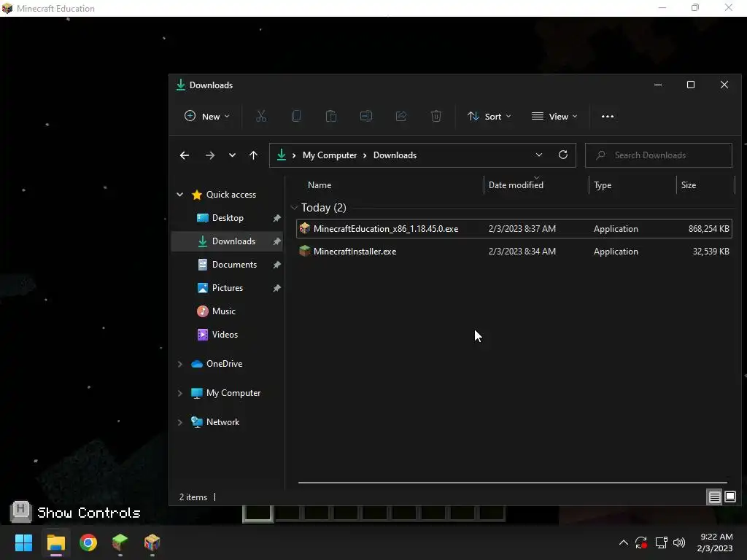Click the Copy icon in Explorer toolbar
The image size is (747, 560).
point(296,116)
